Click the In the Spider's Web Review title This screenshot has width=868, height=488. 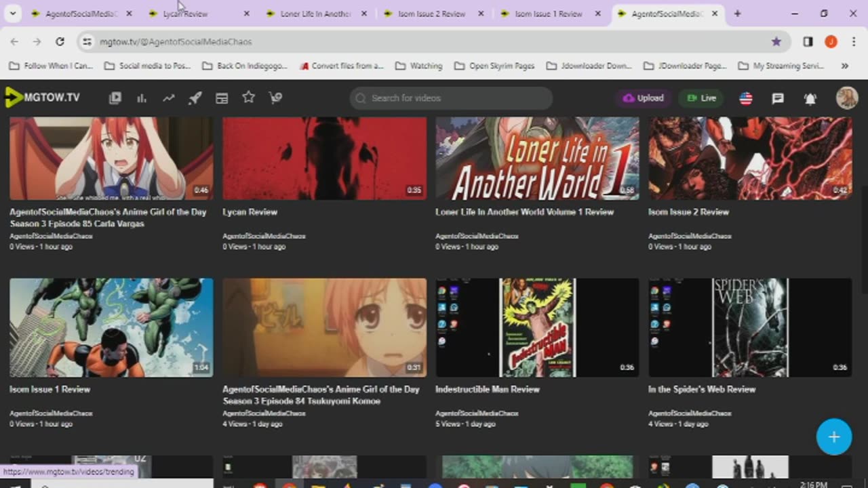702,390
